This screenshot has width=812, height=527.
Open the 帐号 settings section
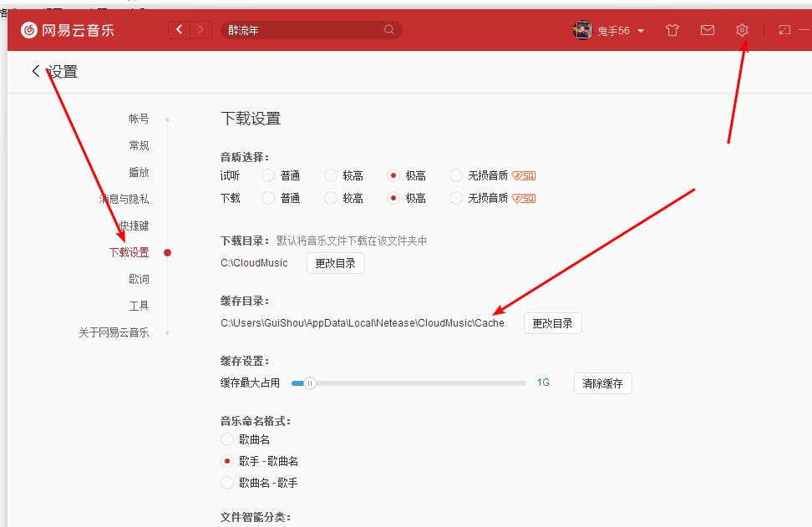[x=139, y=119]
